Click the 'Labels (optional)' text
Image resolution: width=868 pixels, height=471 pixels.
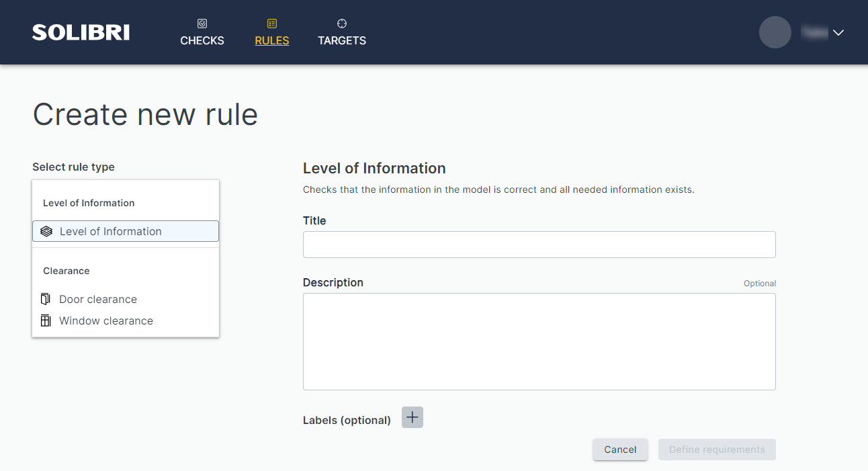click(x=347, y=420)
